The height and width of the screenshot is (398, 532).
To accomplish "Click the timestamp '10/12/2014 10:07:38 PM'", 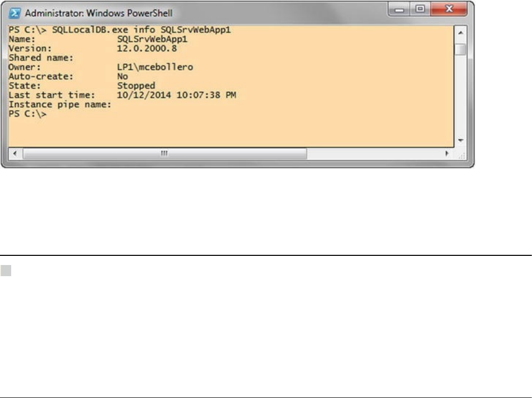I will (x=176, y=95).
